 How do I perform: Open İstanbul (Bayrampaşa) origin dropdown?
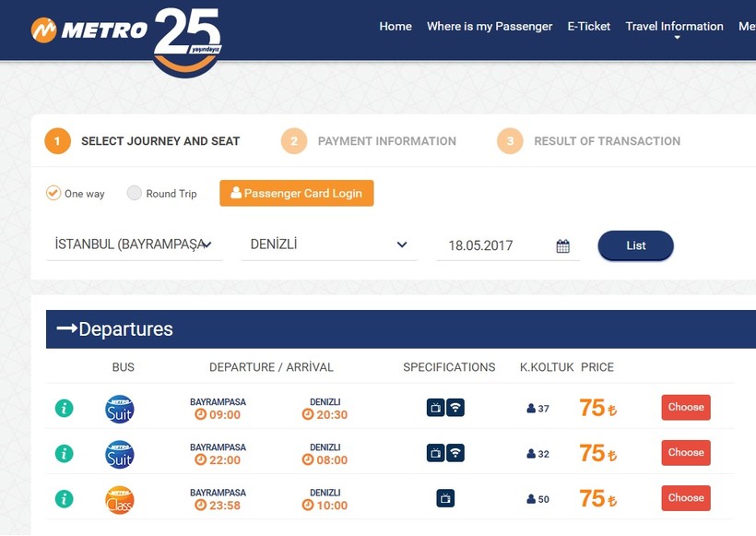pyautogui.click(x=135, y=244)
